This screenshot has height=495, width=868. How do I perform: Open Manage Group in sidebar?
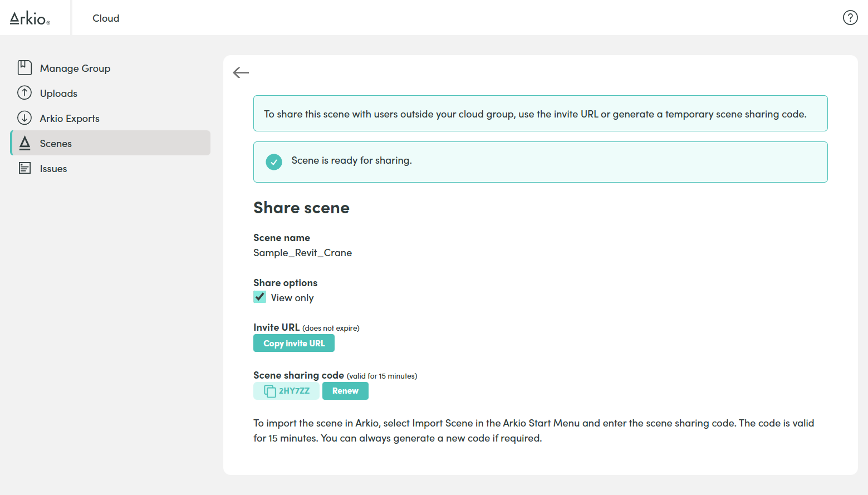click(110, 68)
